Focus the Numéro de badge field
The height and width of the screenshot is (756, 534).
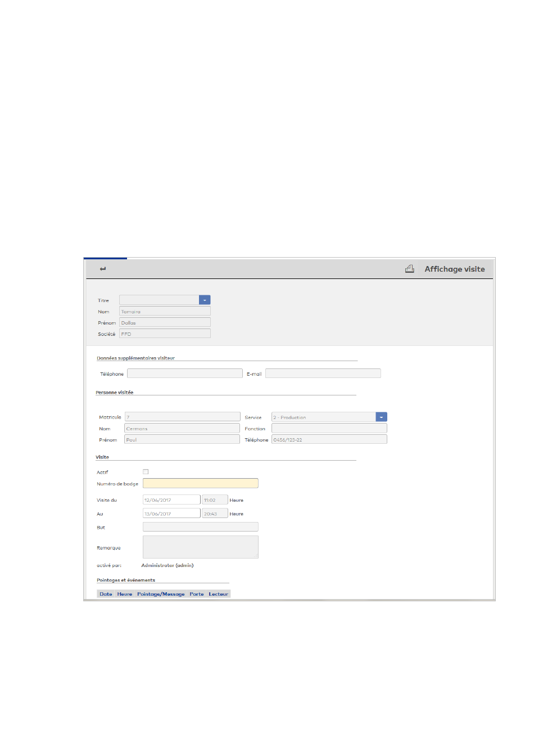[x=200, y=483]
